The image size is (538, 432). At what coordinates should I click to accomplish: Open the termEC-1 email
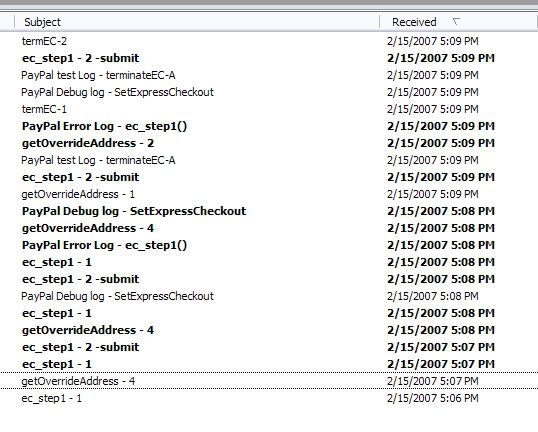point(269,109)
